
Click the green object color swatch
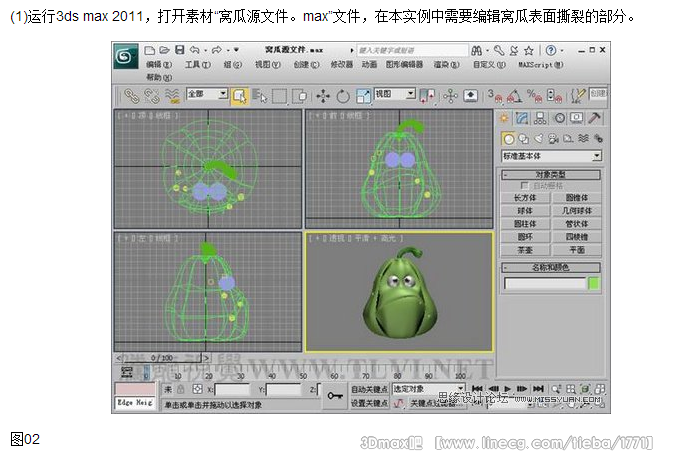pos(594,284)
